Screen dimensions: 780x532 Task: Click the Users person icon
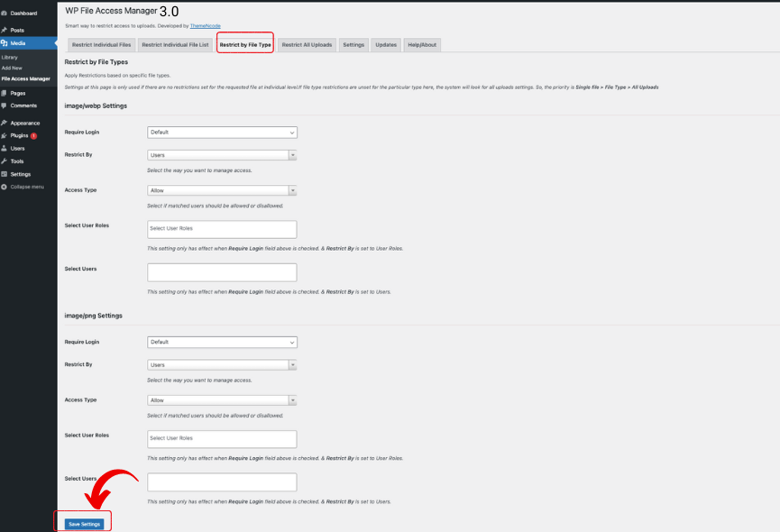click(x=4, y=148)
